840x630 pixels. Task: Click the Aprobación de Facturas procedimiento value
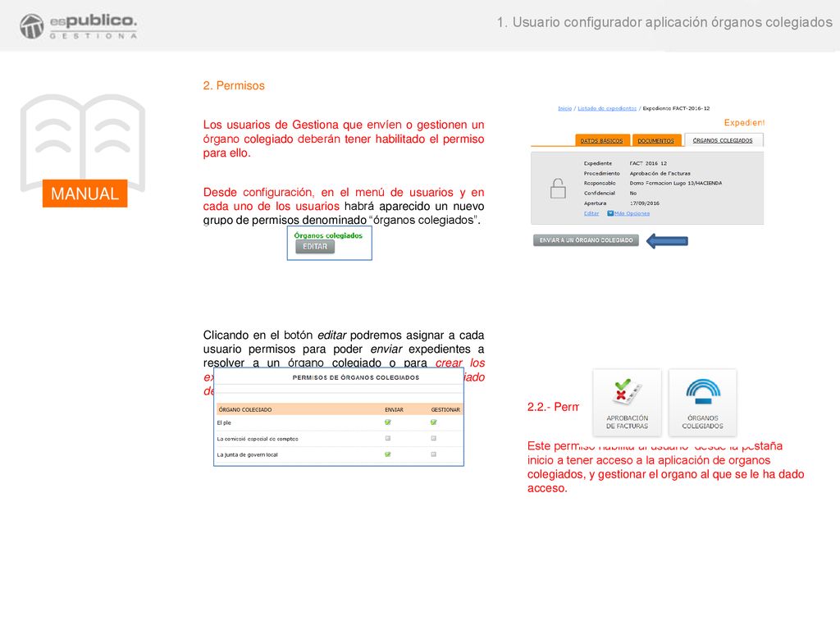click(660, 174)
